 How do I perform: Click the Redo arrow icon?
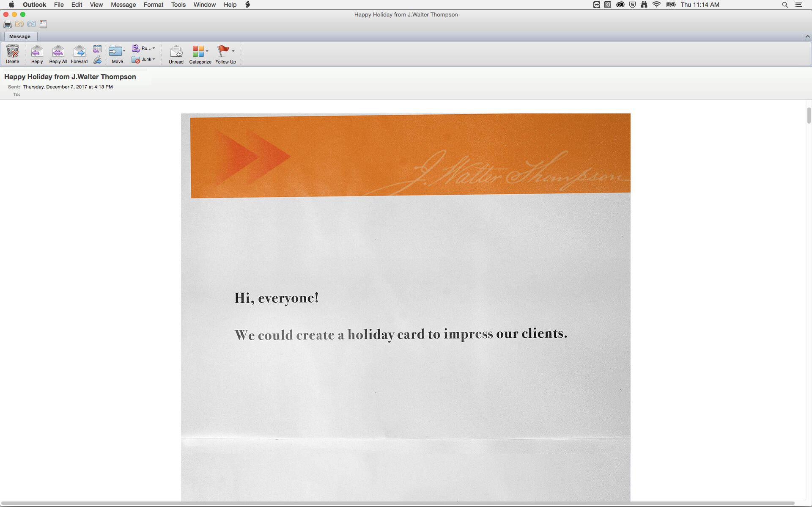pos(31,24)
